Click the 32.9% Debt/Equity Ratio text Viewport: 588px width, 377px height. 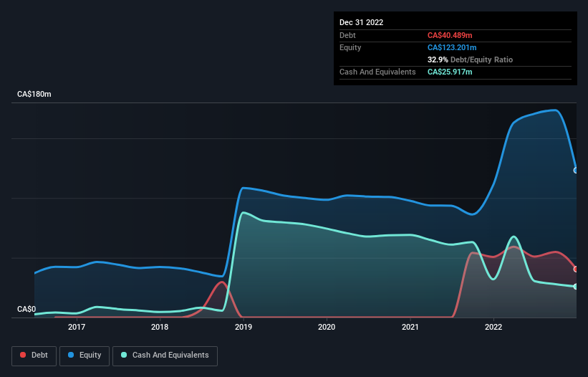pos(470,59)
